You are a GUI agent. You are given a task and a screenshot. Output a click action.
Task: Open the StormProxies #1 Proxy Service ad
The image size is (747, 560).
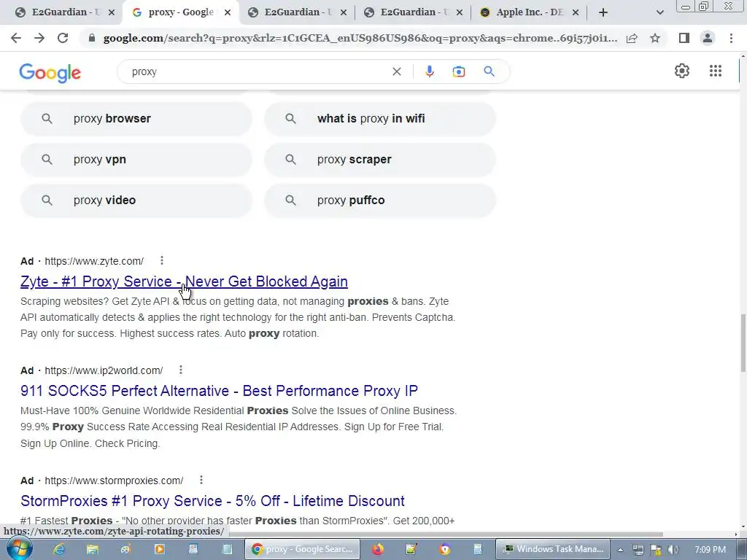(x=212, y=501)
